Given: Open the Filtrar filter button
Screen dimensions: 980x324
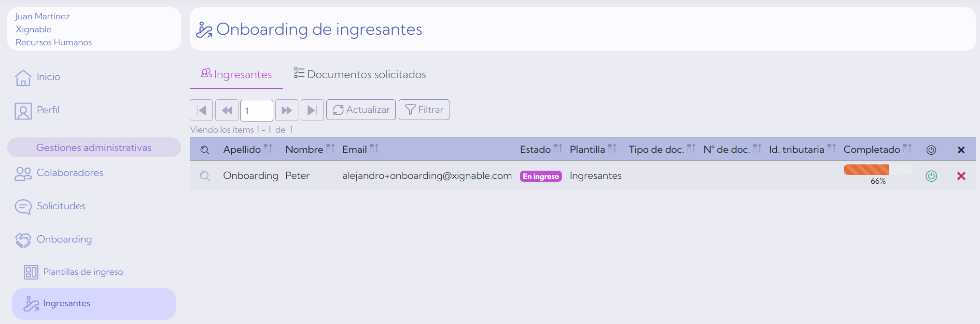Looking at the screenshot, I should [424, 110].
